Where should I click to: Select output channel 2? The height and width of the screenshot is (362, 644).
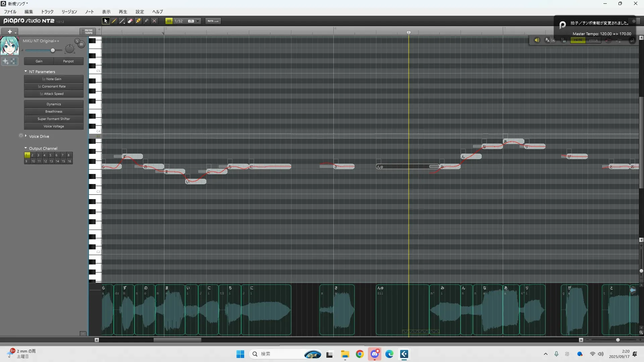[x=33, y=155]
